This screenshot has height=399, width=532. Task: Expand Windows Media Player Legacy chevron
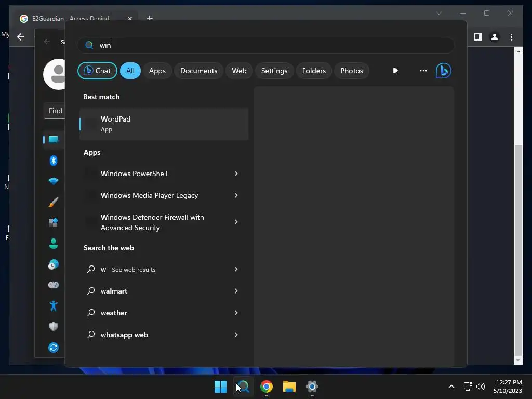(x=236, y=195)
